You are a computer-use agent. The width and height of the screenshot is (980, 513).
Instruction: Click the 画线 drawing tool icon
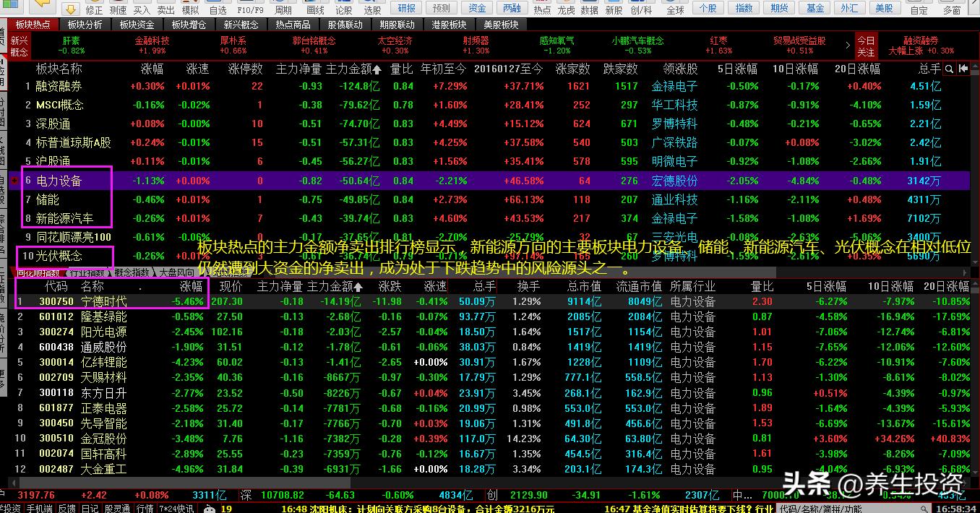[x=315, y=9]
